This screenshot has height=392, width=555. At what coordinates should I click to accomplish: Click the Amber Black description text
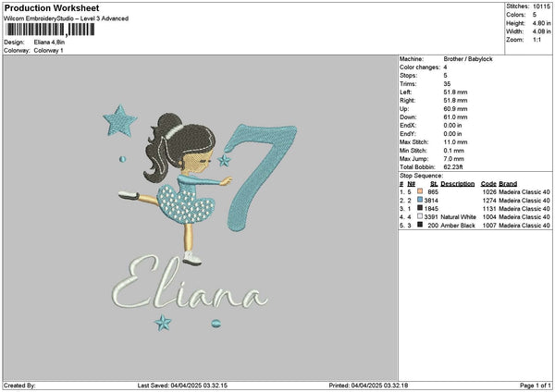click(458, 225)
